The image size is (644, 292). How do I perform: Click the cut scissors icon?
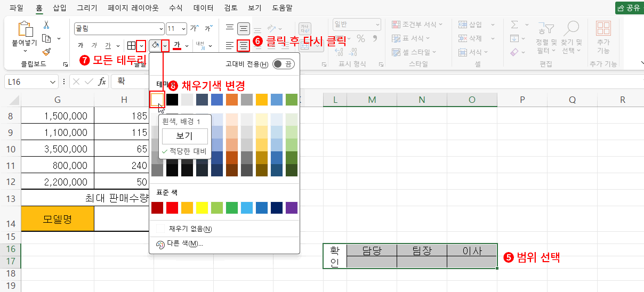[x=46, y=25]
